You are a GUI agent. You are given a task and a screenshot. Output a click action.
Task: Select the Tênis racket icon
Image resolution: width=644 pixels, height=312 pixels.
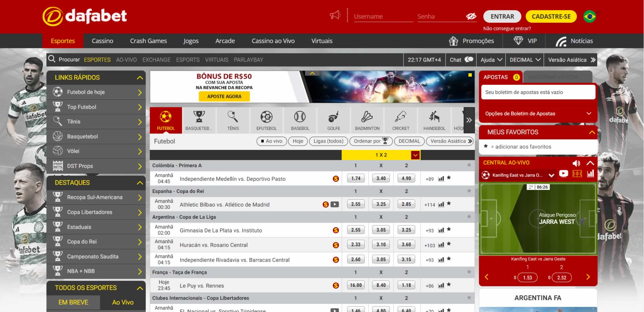tap(233, 120)
